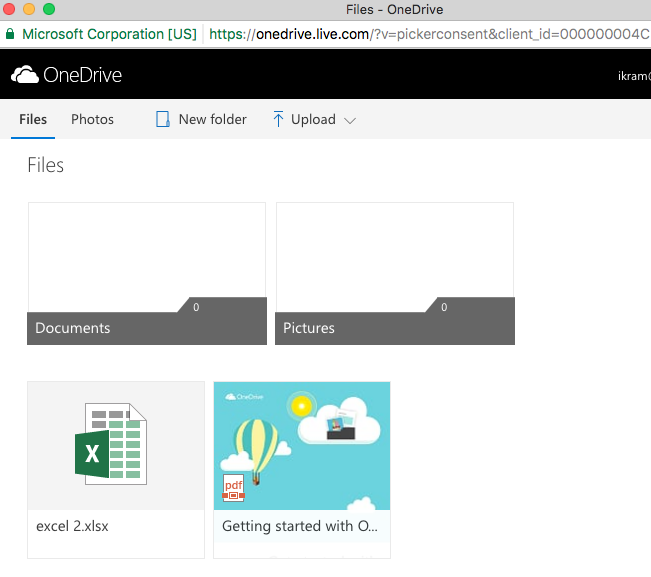This screenshot has height=577, width=651.
Task: Click the red pdf badge icon
Action: pos(234,489)
